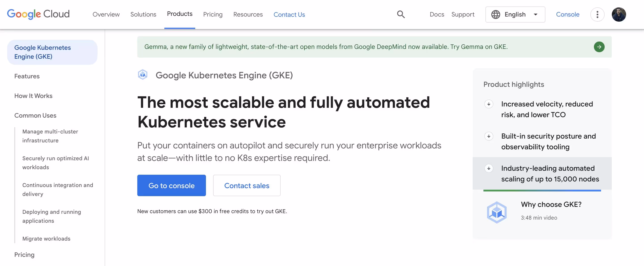Click the Go to console button
The width and height of the screenshot is (644, 266).
coord(172,185)
